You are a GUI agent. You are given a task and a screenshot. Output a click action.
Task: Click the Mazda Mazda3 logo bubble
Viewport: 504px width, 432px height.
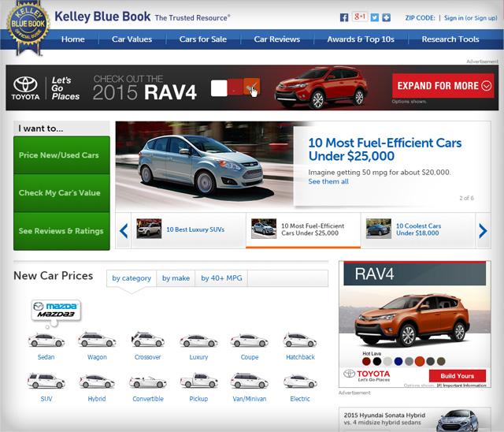[x=56, y=310]
